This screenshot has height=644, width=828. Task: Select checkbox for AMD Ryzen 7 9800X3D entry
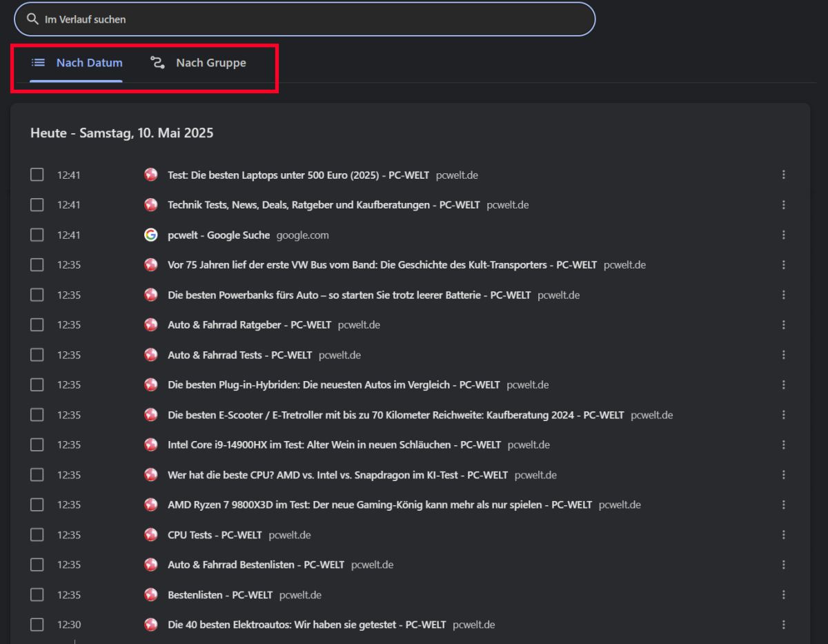pyautogui.click(x=37, y=505)
